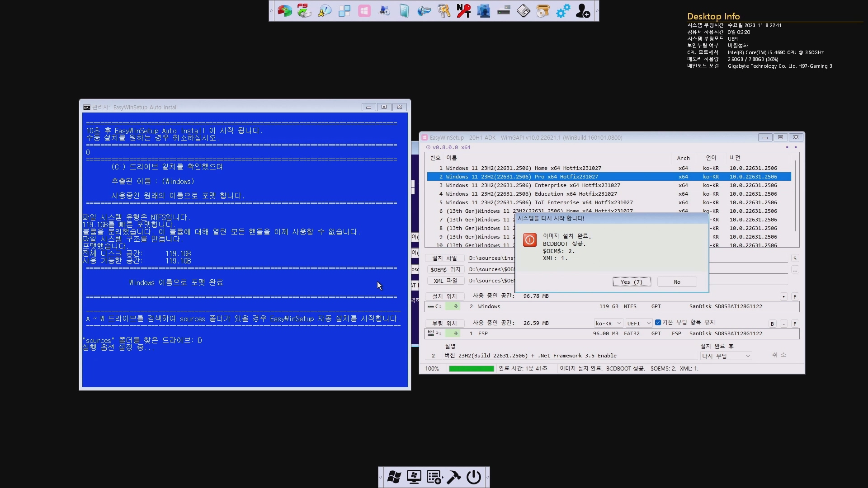The image size is (868, 488).
Task: Select the C: Windows 119 GB partition row
Action: [612, 307]
